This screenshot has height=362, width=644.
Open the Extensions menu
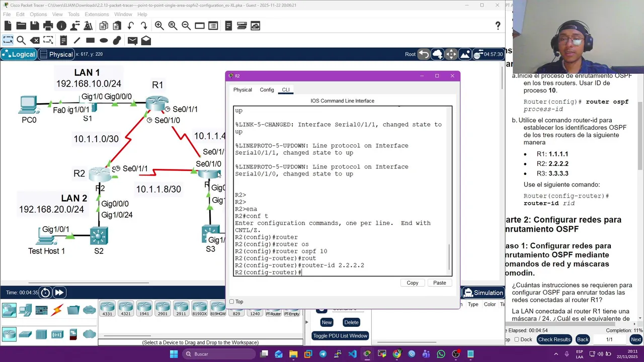(97, 14)
